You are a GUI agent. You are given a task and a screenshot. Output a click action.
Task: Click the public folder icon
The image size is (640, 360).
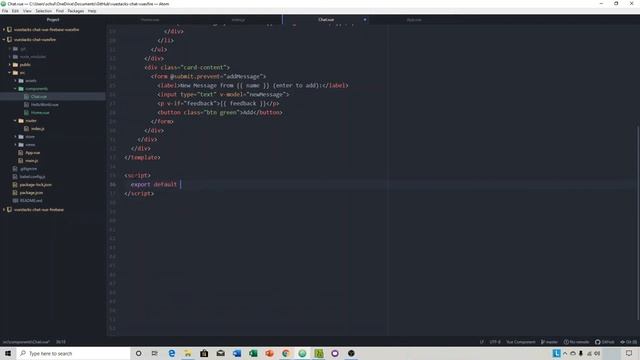(x=16, y=64)
